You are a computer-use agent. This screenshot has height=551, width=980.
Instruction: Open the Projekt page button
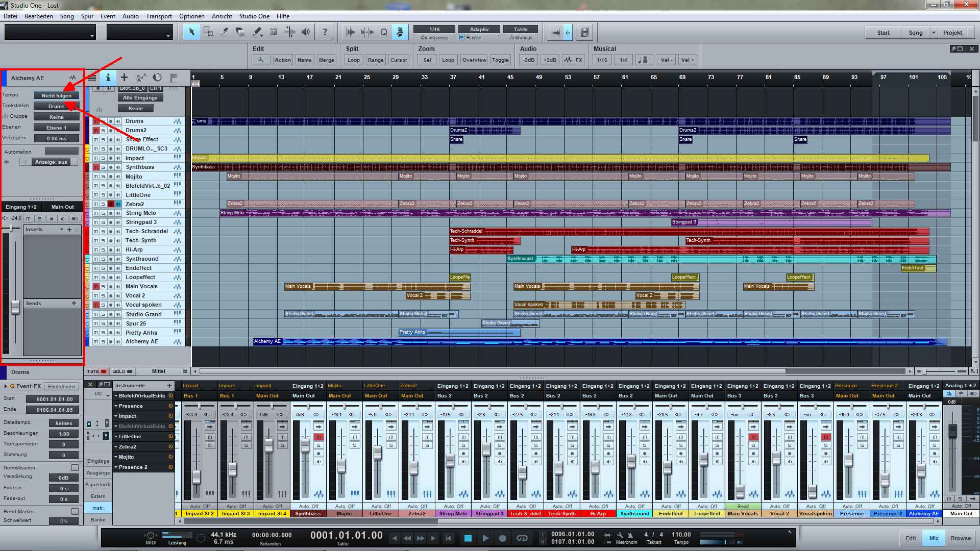coord(952,33)
